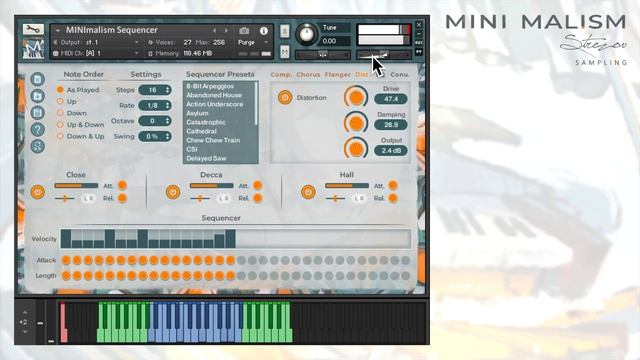Screen dimensions: 640x360
Task: Click the save disk icon in sidebar
Action: point(38,113)
